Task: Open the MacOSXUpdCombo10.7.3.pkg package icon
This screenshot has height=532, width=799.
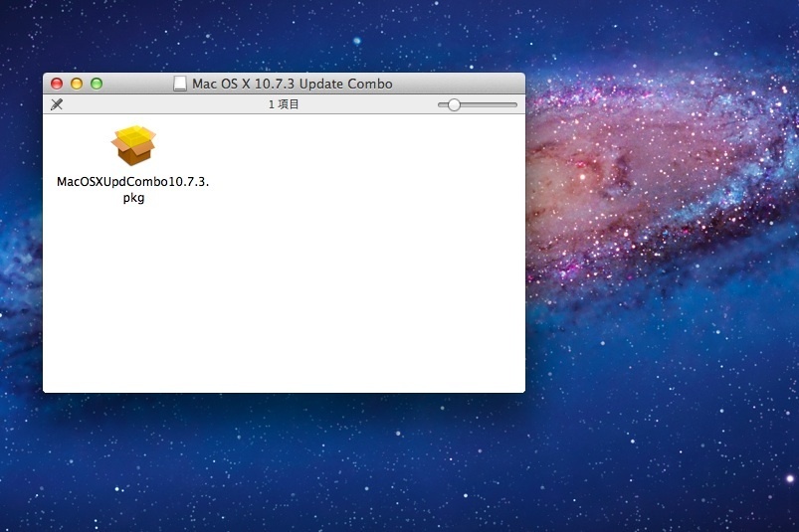Action: click(x=133, y=145)
